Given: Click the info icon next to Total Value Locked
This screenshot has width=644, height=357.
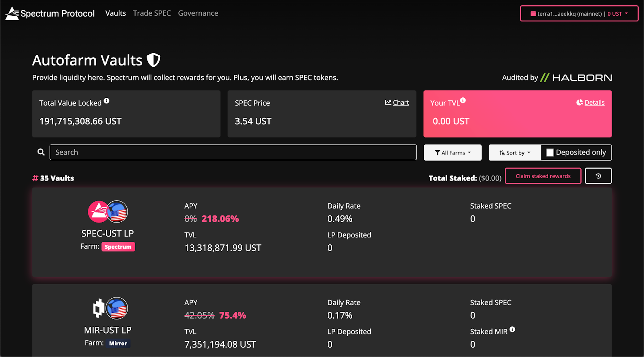Looking at the screenshot, I should tap(107, 101).
